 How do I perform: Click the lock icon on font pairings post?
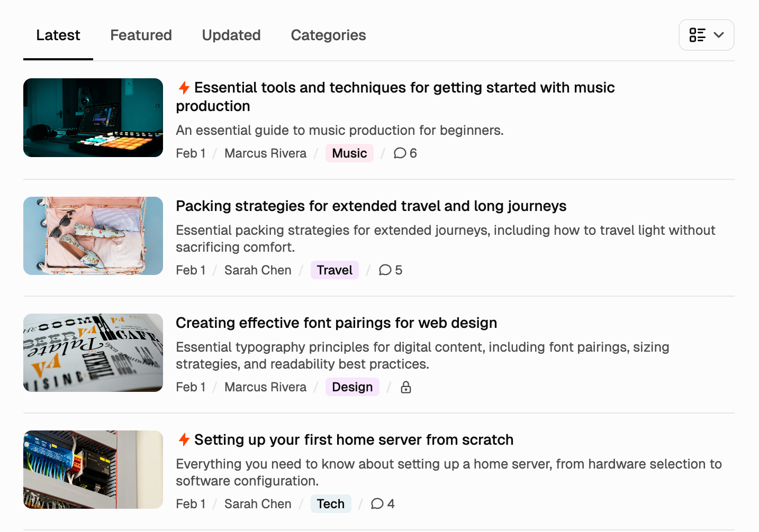tap(405, 388)
